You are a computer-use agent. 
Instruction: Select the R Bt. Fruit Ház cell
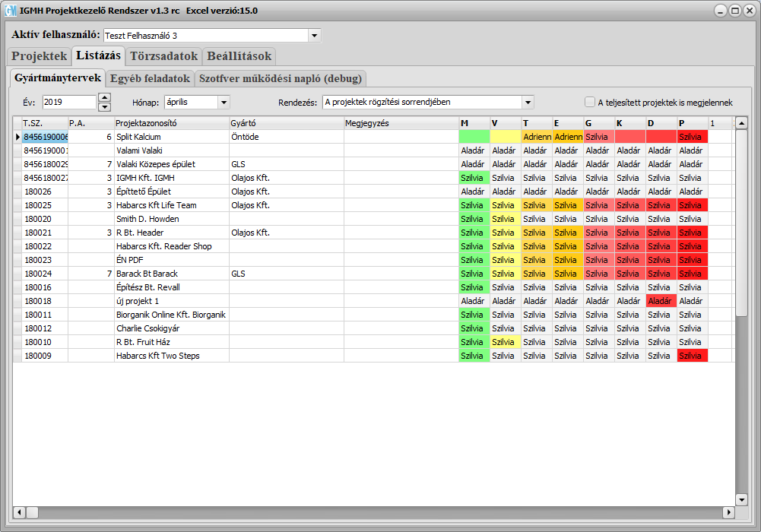[x=172, y=342]
